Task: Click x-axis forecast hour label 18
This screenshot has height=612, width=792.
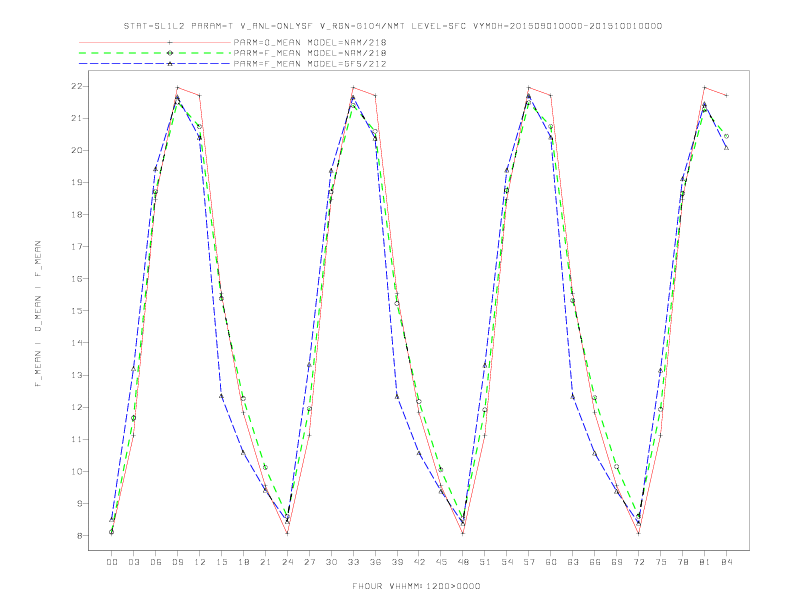Action: (x=243, y=562)
